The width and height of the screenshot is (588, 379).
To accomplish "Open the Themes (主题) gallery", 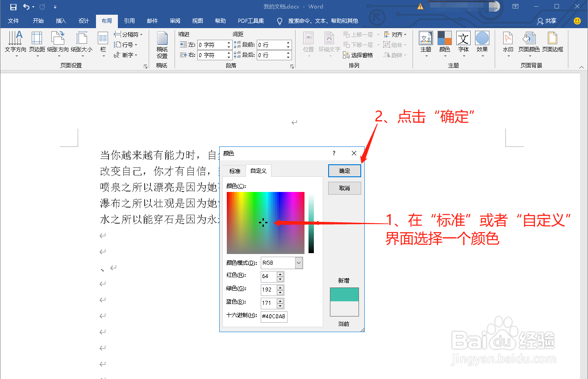I will pyautogui.click(x=426, y=44).
